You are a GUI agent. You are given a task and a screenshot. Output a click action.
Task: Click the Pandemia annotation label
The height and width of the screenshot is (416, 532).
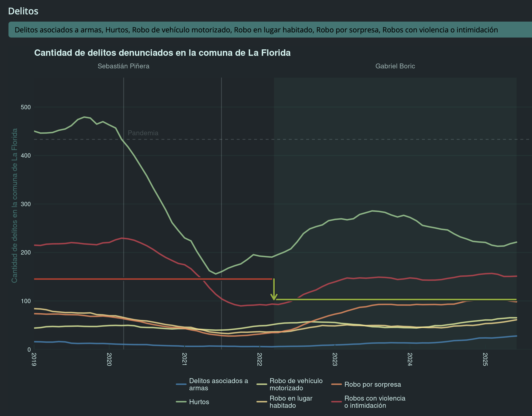pyautogui.click(x=143, y=133)
